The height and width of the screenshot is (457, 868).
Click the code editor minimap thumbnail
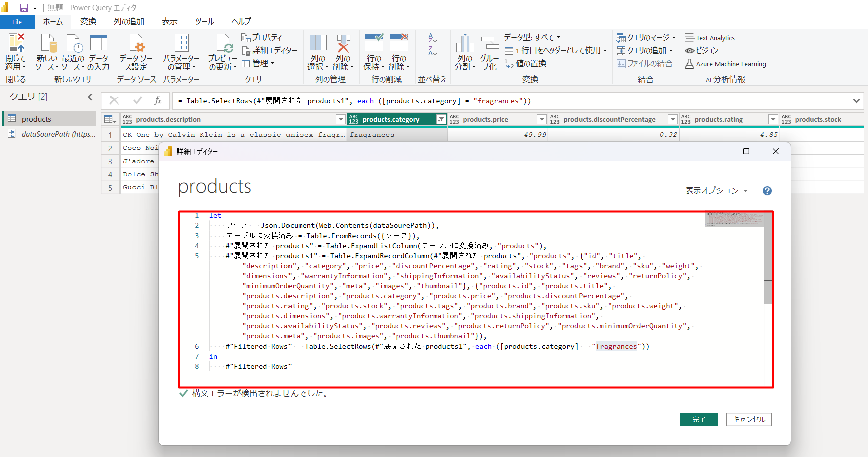pos(734,220)
